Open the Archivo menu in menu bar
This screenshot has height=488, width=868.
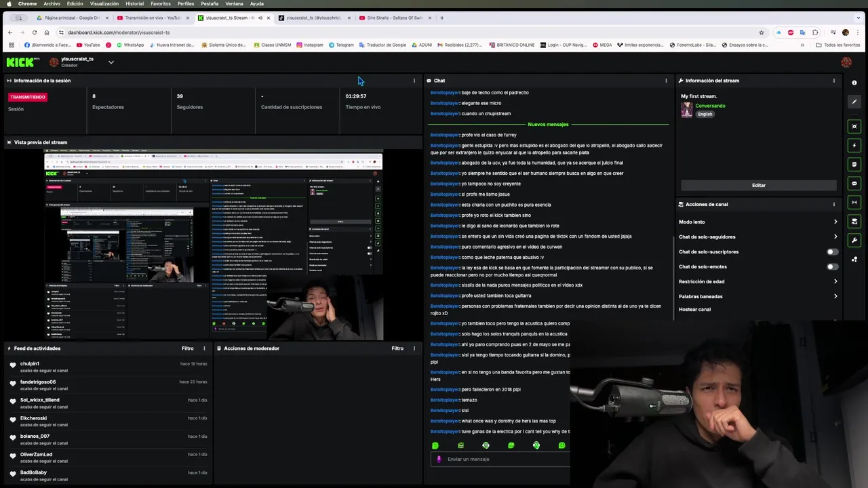[x=52, y=3]
